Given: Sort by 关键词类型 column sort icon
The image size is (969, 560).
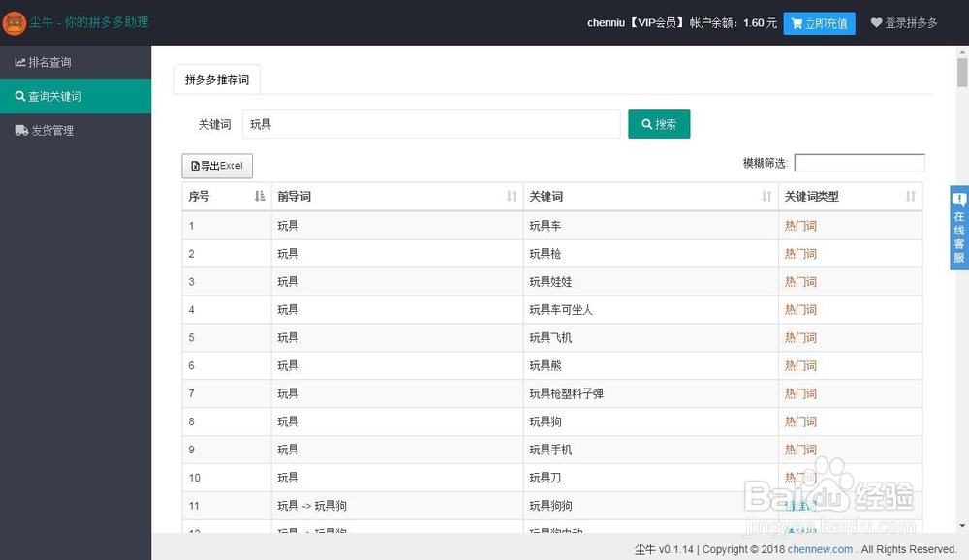Looking at the screenshot, I should coord(910,196).
